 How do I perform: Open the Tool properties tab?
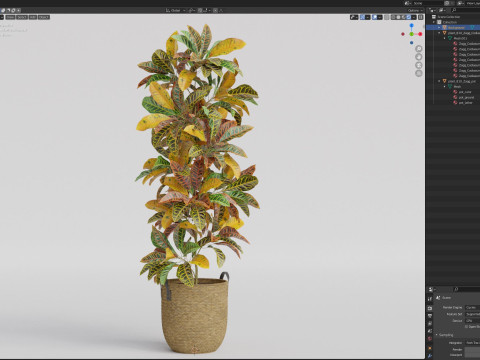click(430, 299)
